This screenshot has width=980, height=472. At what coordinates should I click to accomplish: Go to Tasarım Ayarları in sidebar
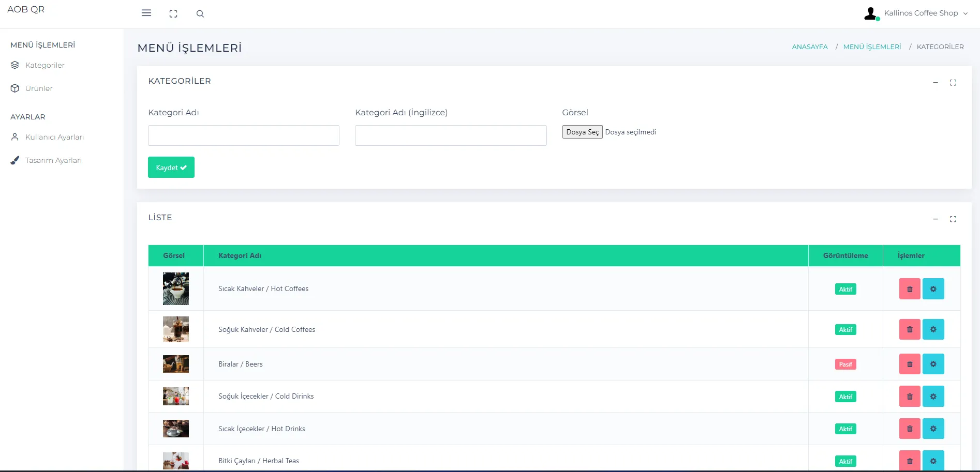point(53,160)
